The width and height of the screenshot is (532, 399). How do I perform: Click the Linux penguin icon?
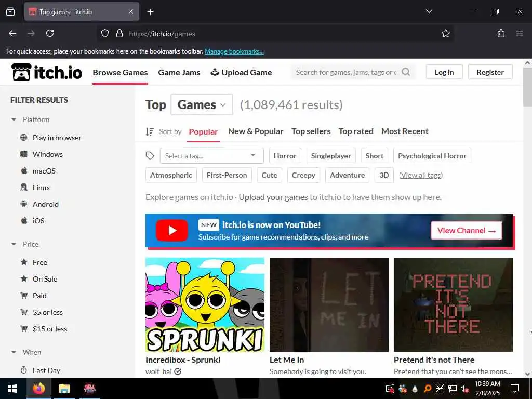[24, 187]
